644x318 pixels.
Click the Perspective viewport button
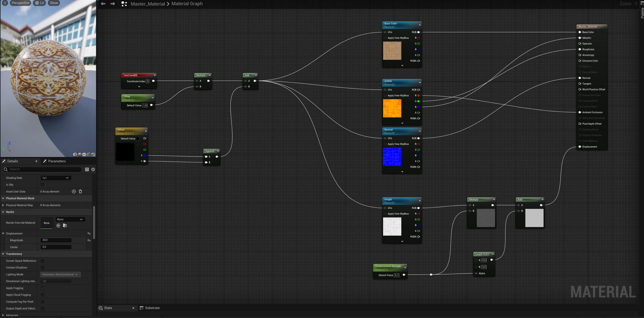[x=20, y=3]
